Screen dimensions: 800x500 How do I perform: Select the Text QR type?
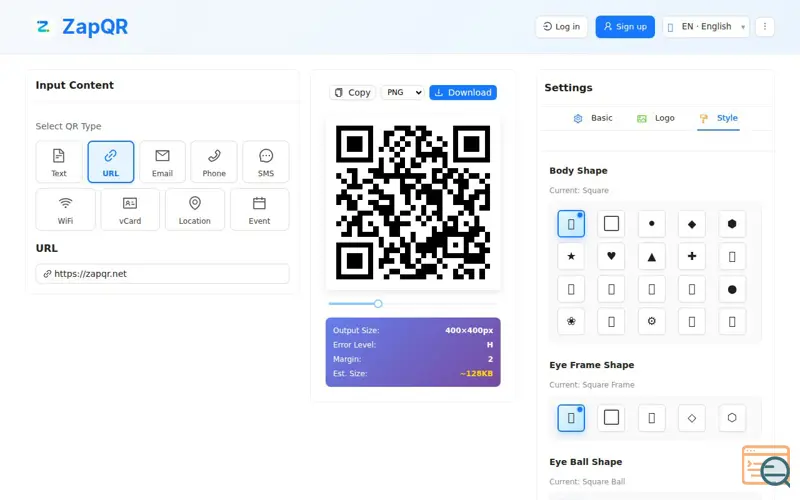tap(59, 162)
